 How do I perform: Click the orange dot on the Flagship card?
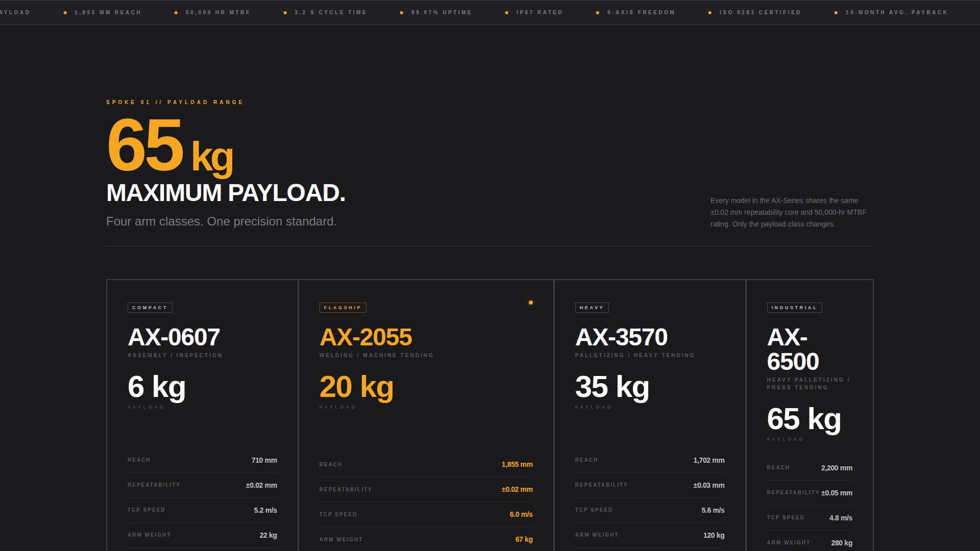531,303
